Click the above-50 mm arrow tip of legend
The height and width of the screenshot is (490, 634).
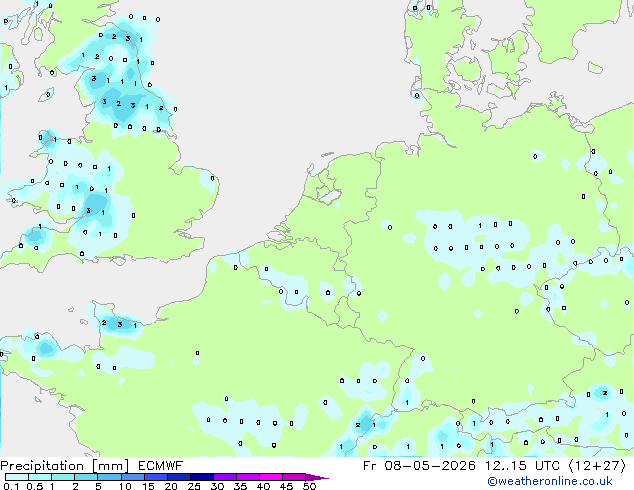point(317,477)
